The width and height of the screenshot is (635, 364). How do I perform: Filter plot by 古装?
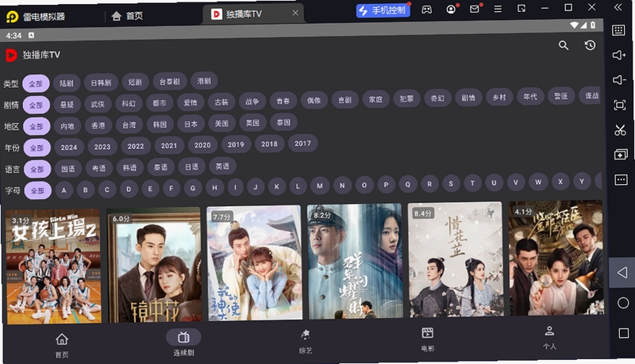coord(221,102)
